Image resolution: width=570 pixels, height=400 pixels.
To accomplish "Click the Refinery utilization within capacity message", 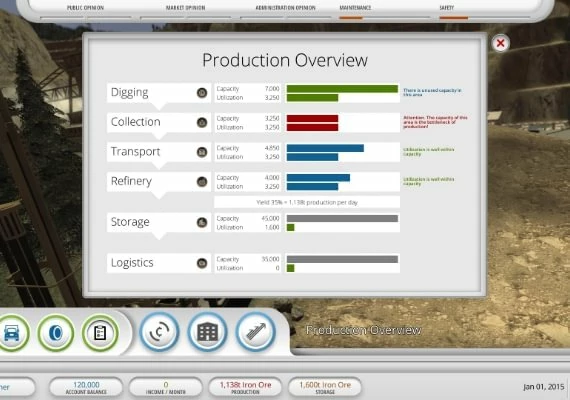I will [429, 181].
